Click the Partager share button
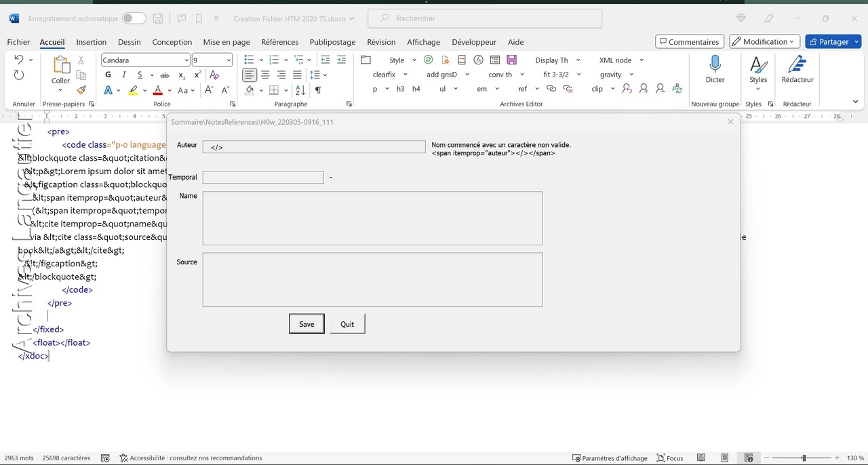The image size is (868, 465). (x=833, y=42)
